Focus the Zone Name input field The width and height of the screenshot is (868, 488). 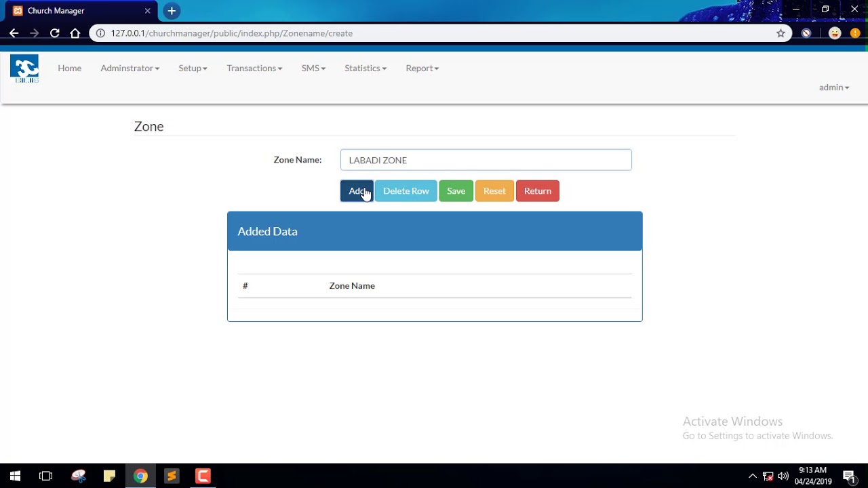(486, 160)
